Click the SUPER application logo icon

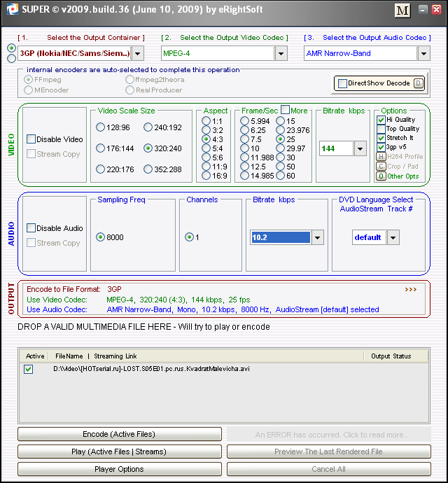13,9
